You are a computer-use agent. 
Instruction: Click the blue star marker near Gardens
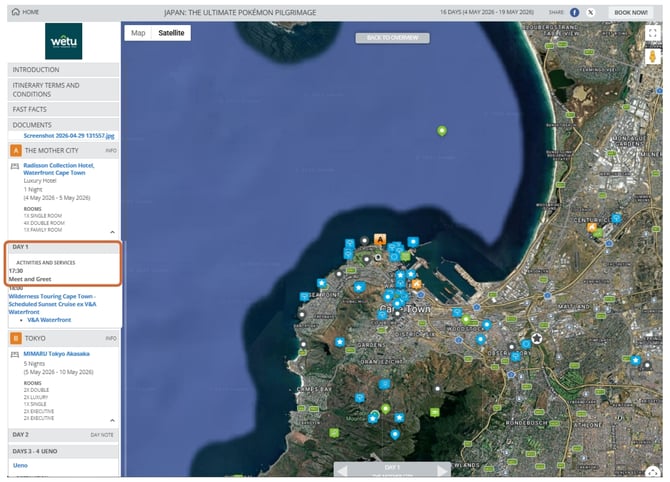click(x=340, y=342)
